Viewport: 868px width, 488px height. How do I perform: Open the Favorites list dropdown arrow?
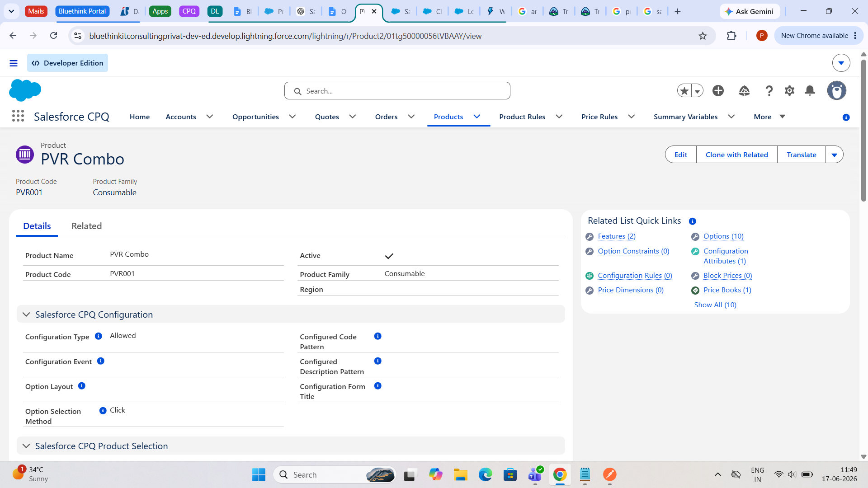point(698,91)
